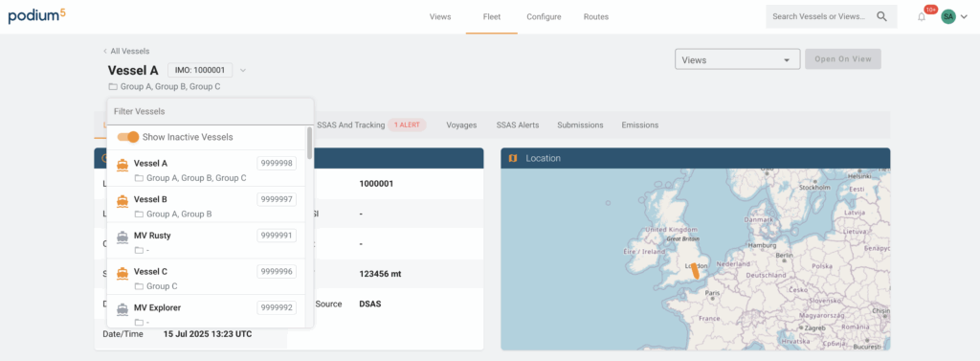This screenshot has width=980, height=361.
Task: Click the vessel list scrollbar
Action: click(309, 144)
